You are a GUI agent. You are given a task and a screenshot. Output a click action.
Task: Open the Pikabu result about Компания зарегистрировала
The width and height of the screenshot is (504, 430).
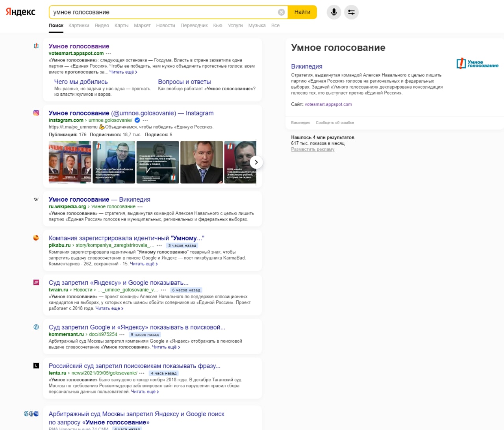(126, 238)
